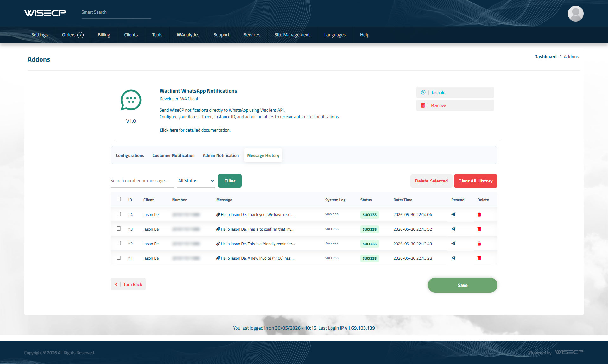Screen dimensions: 608x364
Task: Apply the Filter button
Action: click(x=230, y=181)
